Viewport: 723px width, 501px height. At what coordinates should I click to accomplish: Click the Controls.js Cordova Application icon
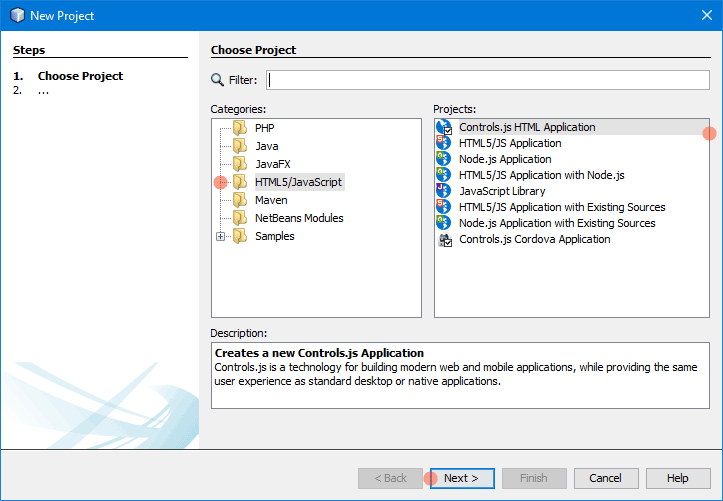(x=445, y=240)
